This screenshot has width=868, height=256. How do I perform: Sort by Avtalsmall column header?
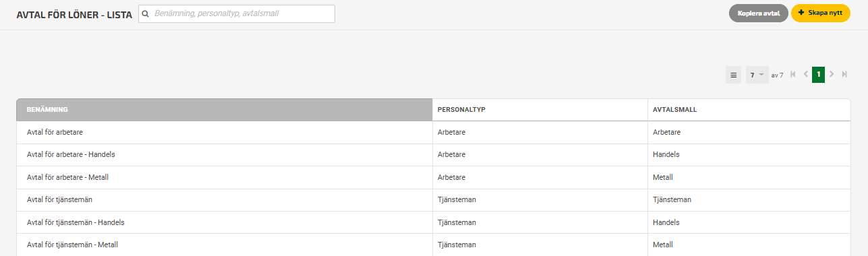749,110
